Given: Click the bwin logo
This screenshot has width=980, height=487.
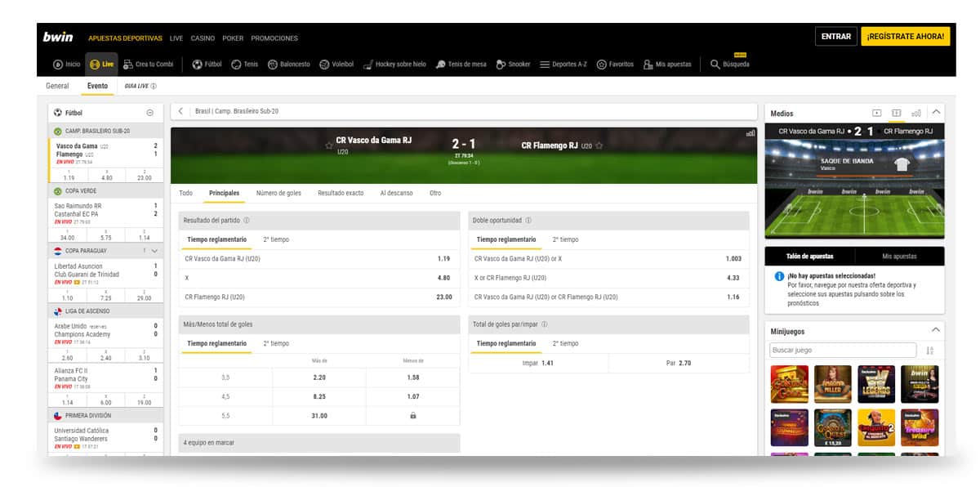Looking at the screenshot, I should (58, 37).
